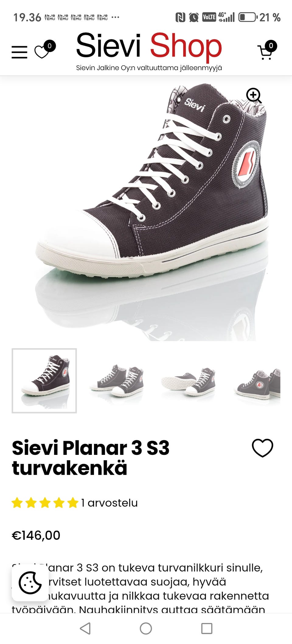Open the wishlist heart icon in header
292x644 pixels.
pos(44,50)
